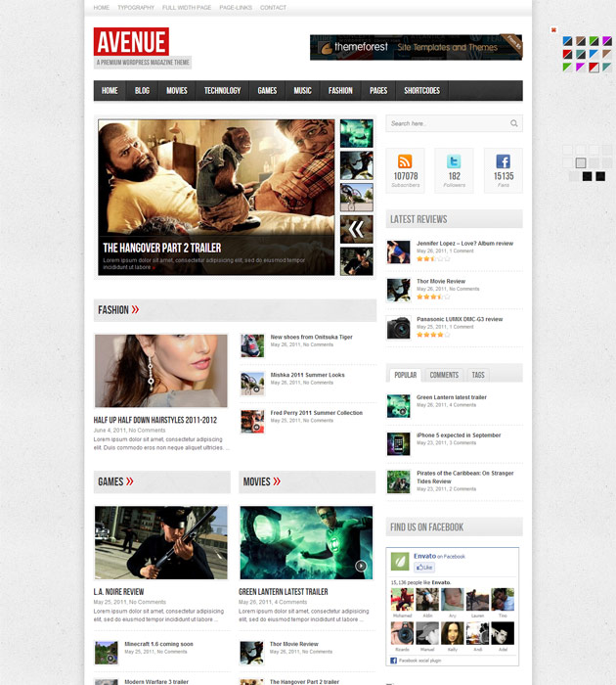Select the active Hangover thumbnail with chevrons
This screenshot has height=685, width=616.
click(357, 229)
